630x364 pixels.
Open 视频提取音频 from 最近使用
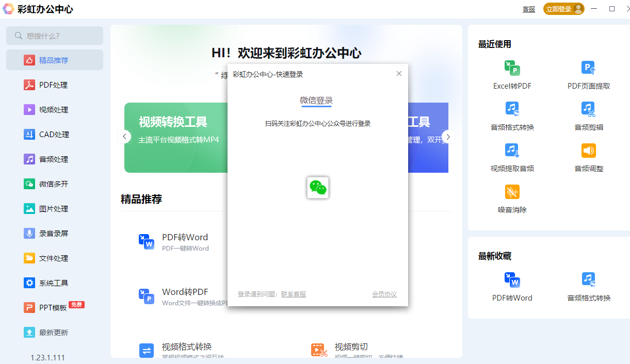(x=512, y=157)
